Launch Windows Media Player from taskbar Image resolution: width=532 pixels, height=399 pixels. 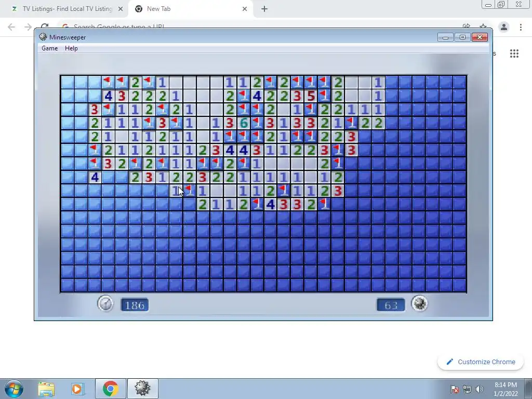[x=77, y=389]
